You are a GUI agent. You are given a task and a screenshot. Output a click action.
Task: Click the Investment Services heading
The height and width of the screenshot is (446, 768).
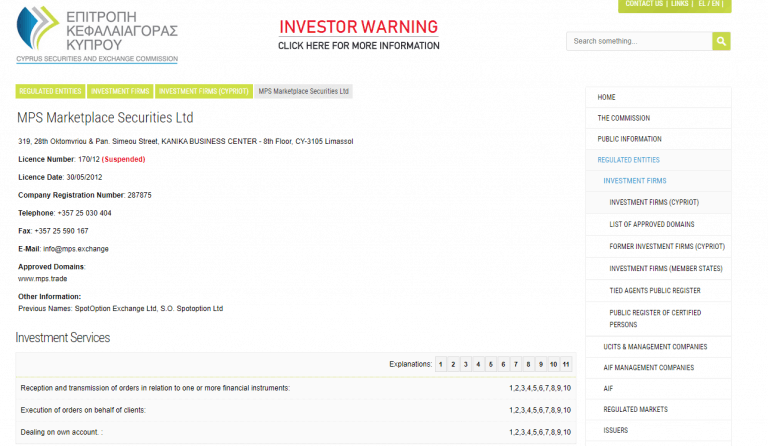point(63,338)
